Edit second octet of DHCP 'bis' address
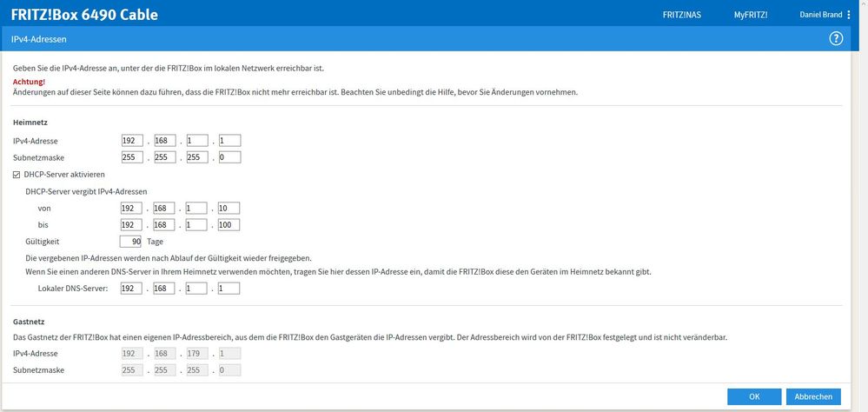 [164, 225]
